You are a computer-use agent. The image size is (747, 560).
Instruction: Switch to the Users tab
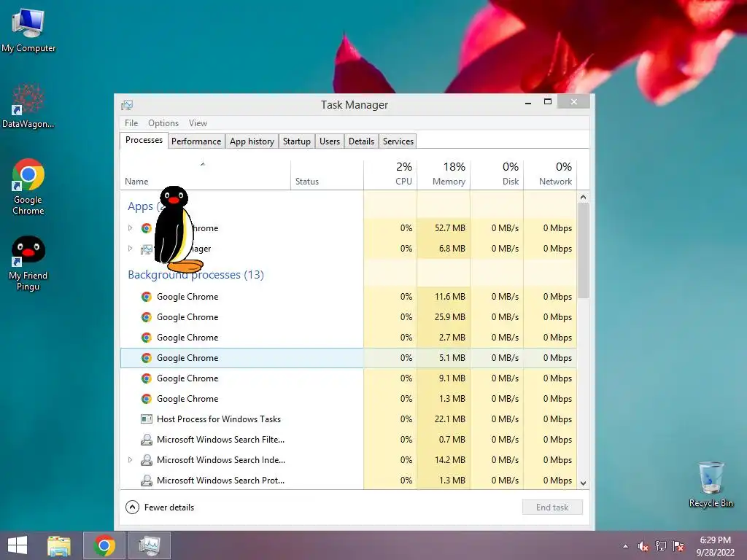tap(330, 141)
